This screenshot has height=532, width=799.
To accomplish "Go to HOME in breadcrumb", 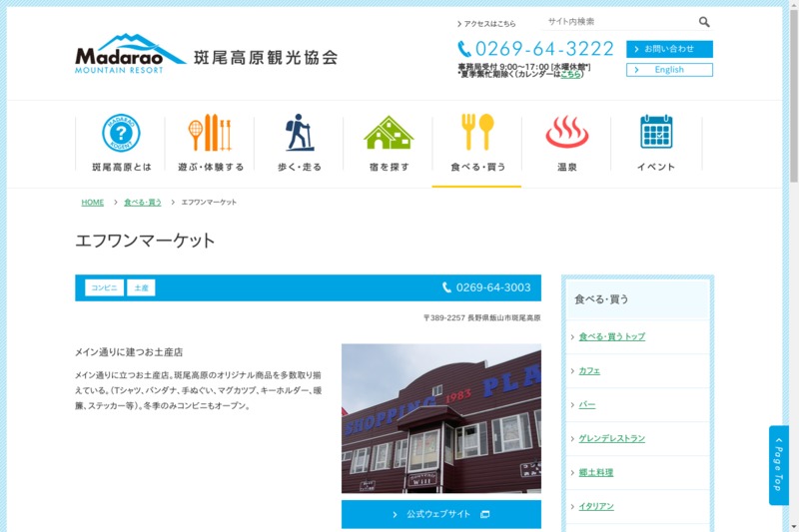I will click(93, 203).
